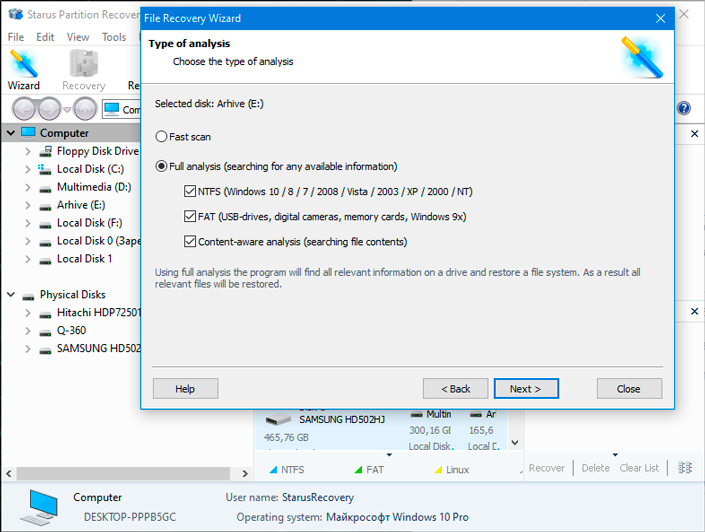The image size is (705, 532).
Task: Click the Staurus app title icon
Action: click(x=15, y=14)
